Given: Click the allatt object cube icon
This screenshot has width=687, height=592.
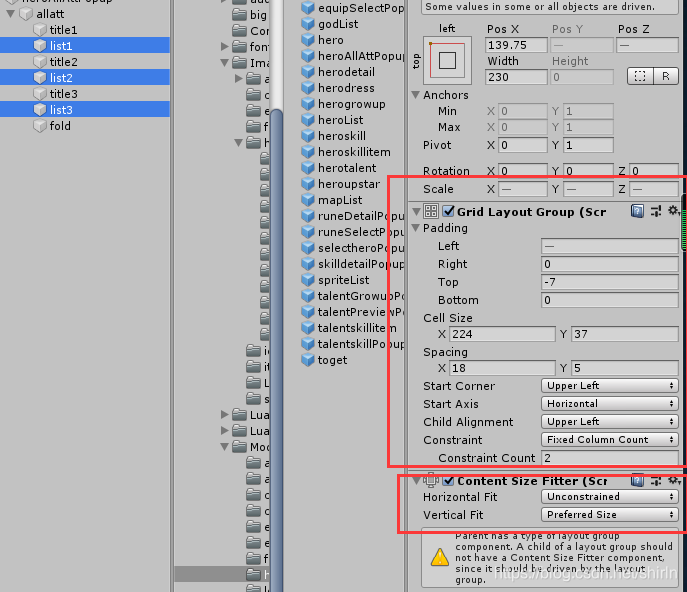Looking at the screenshot, I should tap(26, 14).
